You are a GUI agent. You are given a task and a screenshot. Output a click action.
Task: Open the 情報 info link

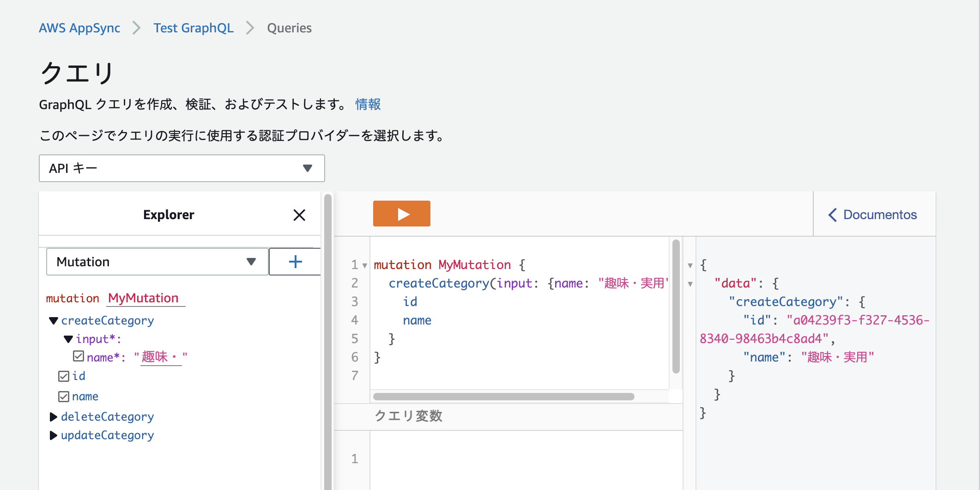(368, 104)
